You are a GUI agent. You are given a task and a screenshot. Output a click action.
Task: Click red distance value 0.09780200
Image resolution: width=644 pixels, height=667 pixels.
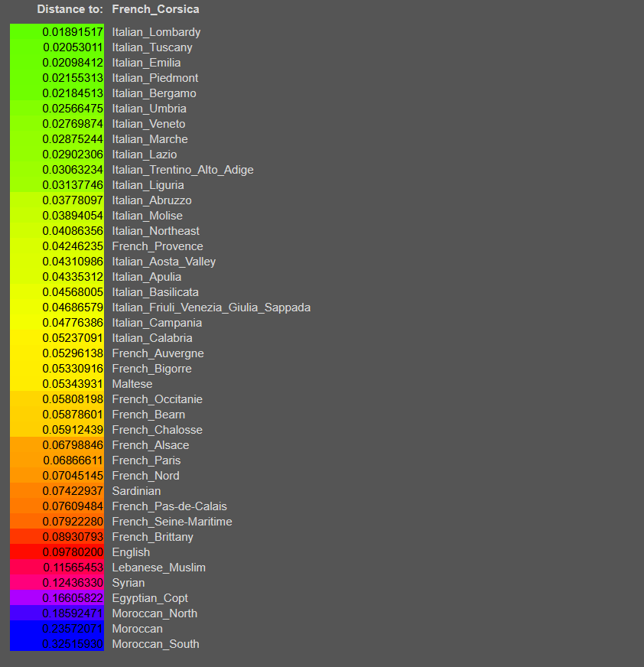73,553
